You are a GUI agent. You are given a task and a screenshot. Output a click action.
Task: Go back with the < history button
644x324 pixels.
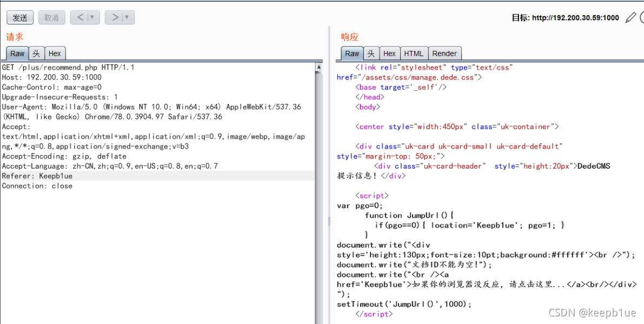[x=81, y=17]
